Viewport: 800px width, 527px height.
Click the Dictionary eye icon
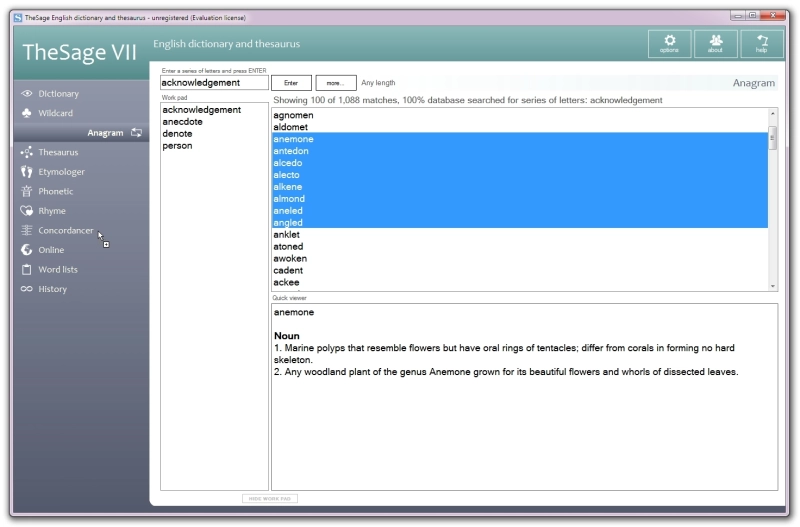tap(27, 93)
